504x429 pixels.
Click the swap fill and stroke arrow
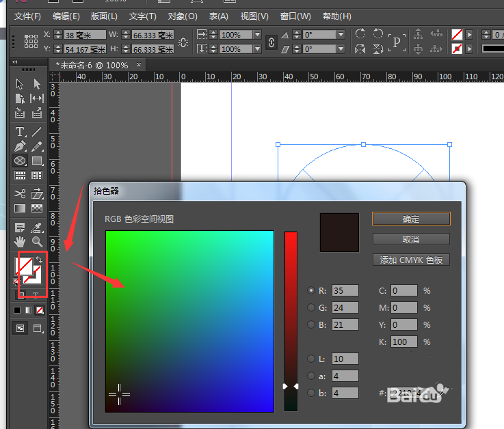39,260
